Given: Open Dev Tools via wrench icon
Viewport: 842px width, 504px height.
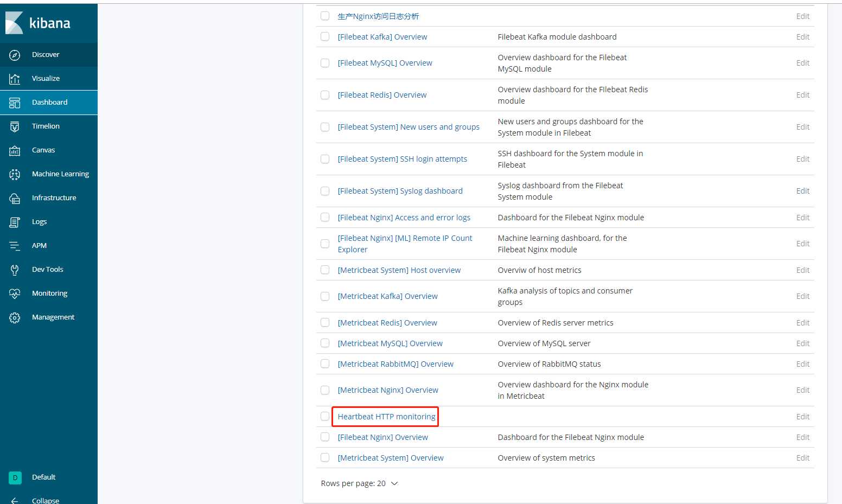Looking at the screenshot, I should pyautogui.click(x=15, y=270).
